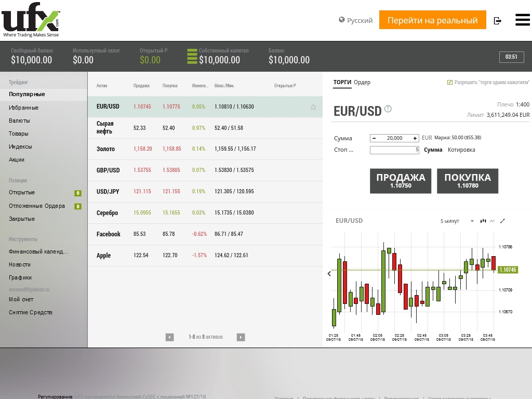Open EUR/USD help question mark icon
The height and width of the screenshot is (399, 532).
click(388, 109)
